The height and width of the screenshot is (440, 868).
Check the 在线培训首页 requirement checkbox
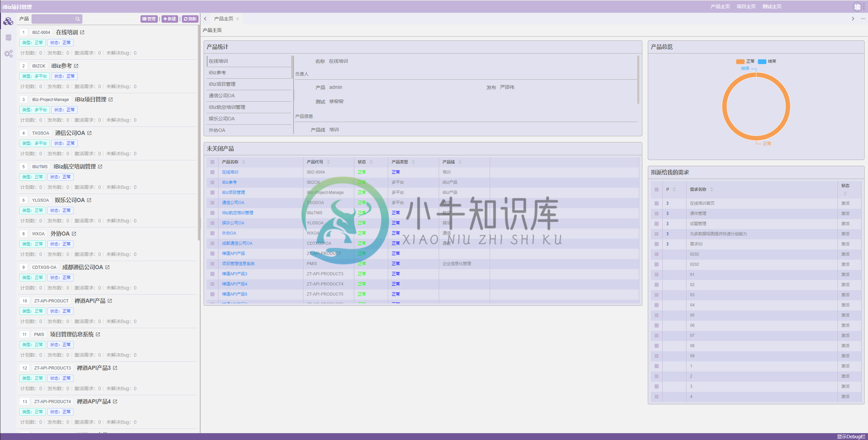657,203
